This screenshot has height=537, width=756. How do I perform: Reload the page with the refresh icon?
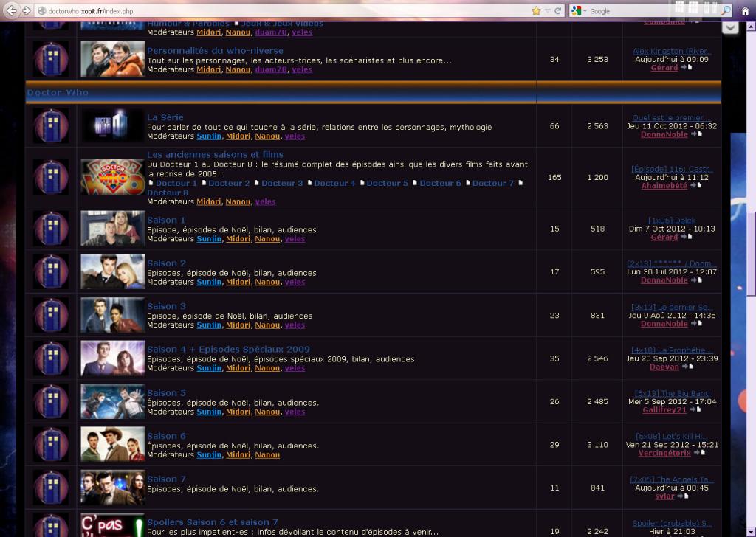[x=558, y=10]
